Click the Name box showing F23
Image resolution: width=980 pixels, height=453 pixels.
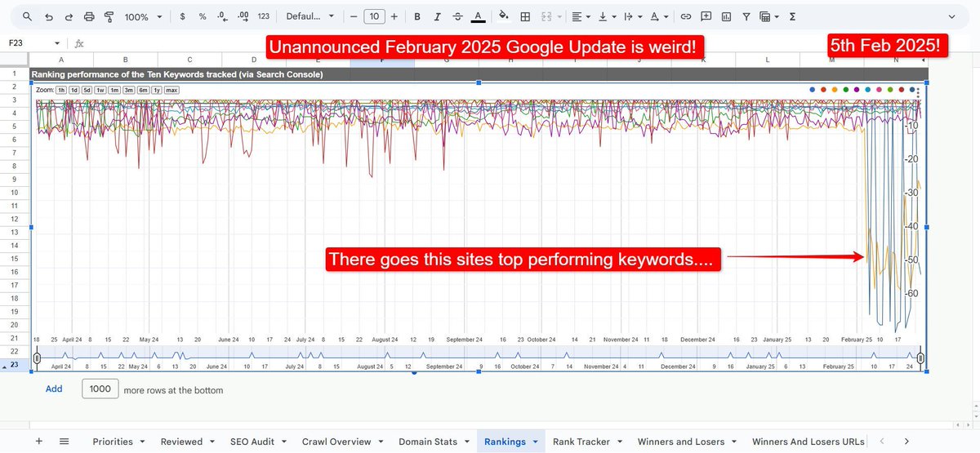26,43
